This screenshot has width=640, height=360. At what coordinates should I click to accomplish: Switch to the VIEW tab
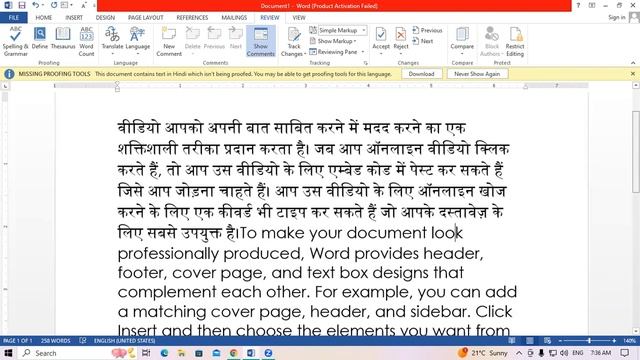(x=299, y=18)
